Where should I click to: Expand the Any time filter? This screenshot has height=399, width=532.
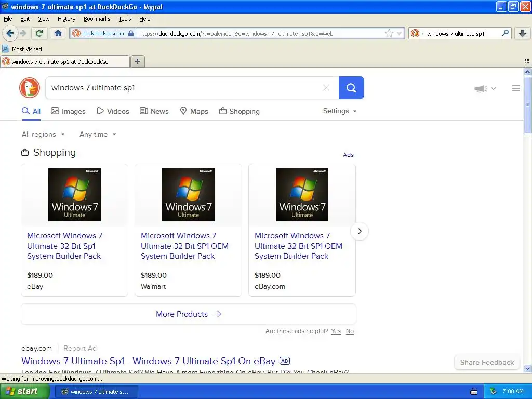[98, 135]
